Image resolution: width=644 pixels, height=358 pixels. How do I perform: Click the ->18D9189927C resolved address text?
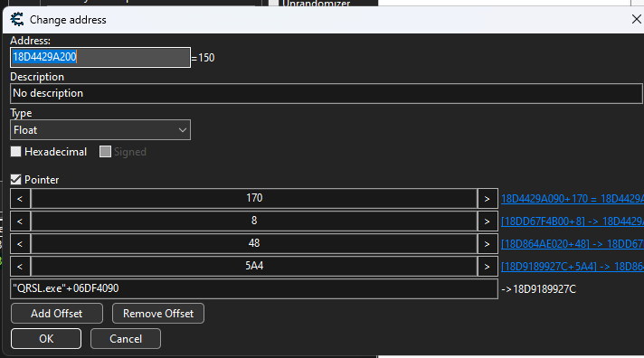(538, 289)
